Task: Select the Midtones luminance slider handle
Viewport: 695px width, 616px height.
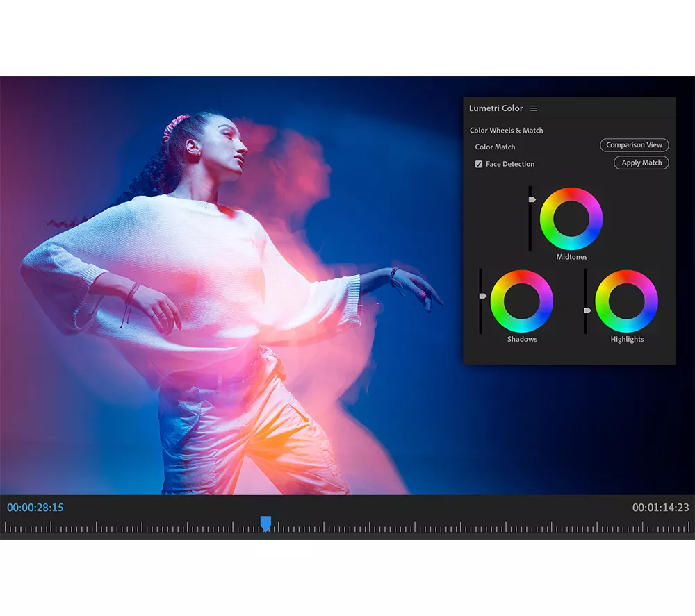Action: pyautogui.click(x=532, y=199)
